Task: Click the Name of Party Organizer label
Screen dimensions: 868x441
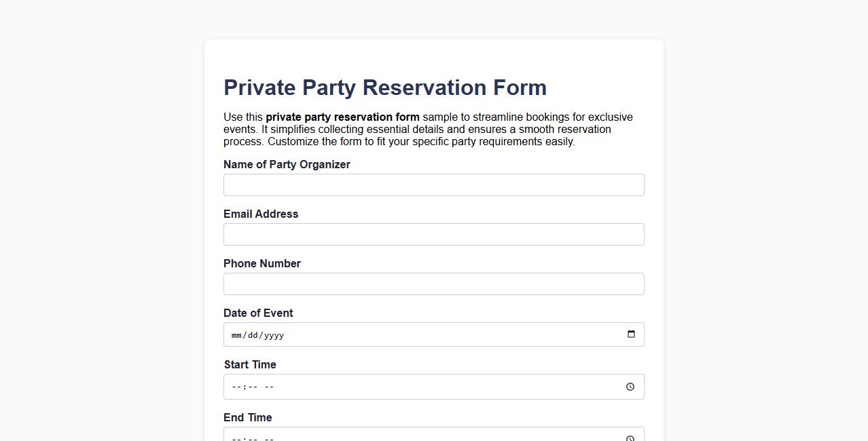Action: (x=287, y=164)
